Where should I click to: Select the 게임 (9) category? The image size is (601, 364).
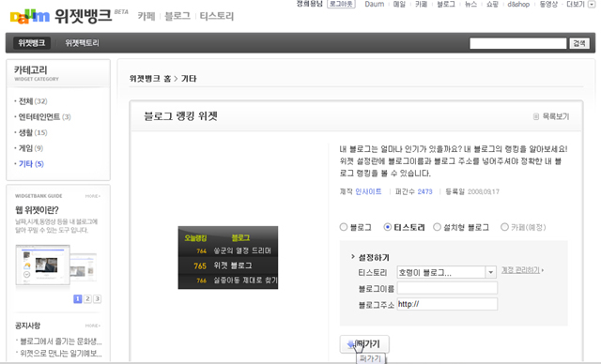(31, 148)
